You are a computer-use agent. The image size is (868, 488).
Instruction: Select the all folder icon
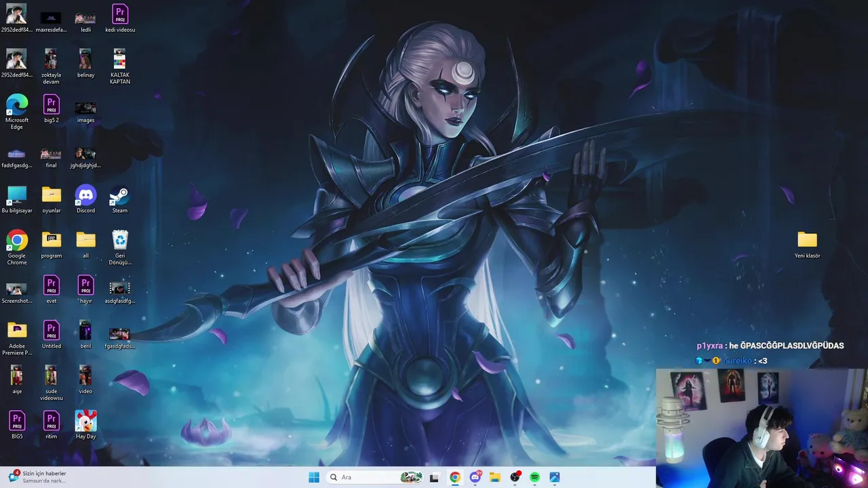pos(85,244)
